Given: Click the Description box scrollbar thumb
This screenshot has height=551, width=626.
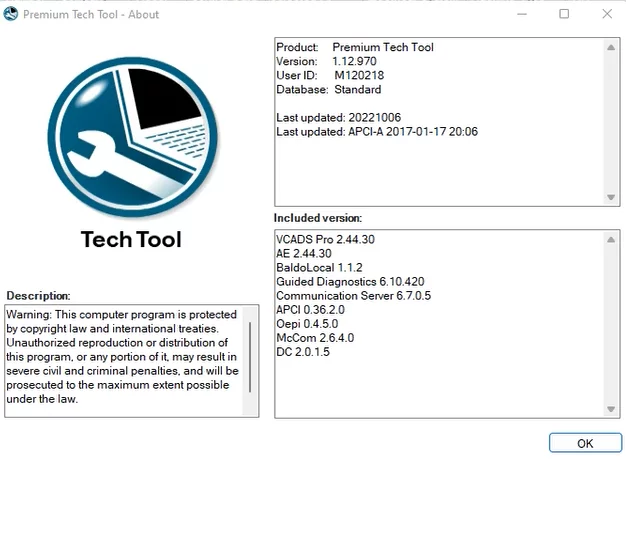Looking at the screenshot, I should [250, 357].
